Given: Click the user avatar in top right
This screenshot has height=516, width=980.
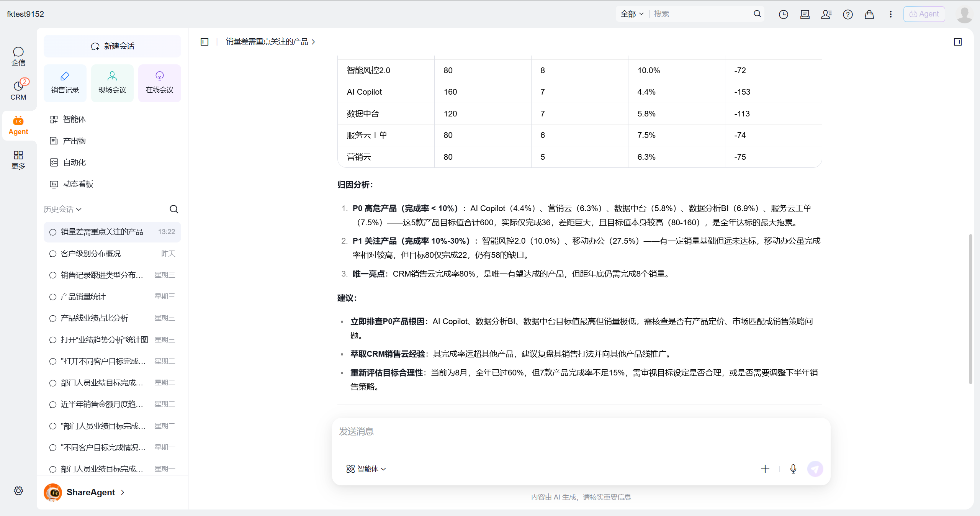Looking at the screenshot, I should pos(964,15).
